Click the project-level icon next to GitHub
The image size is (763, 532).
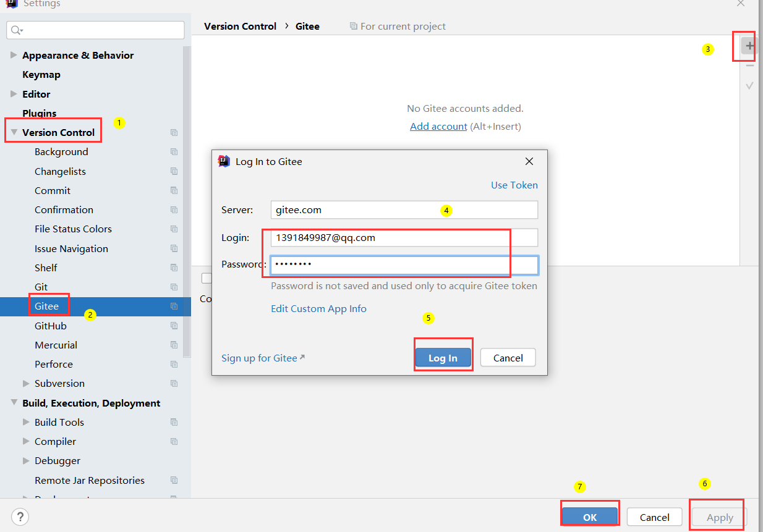(174, 326)
